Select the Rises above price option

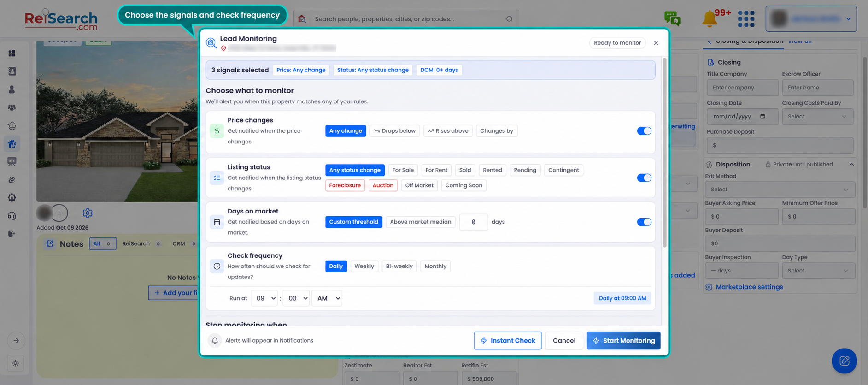coord(448,131)
